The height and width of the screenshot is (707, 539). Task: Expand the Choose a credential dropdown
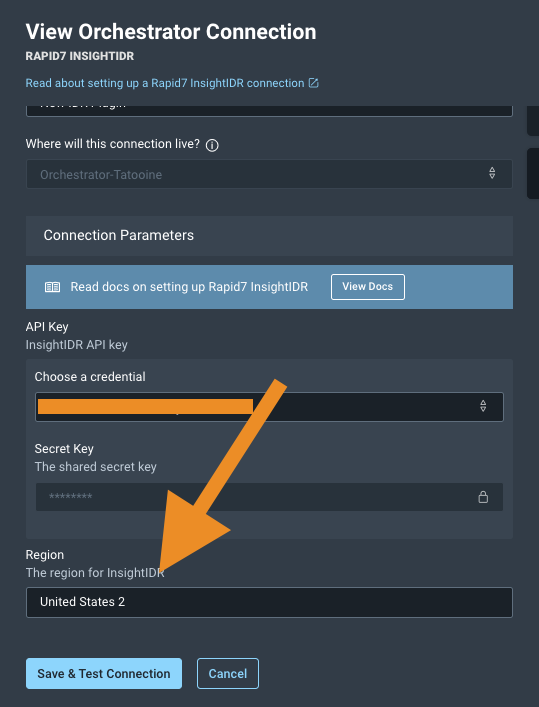pos(269,407)
